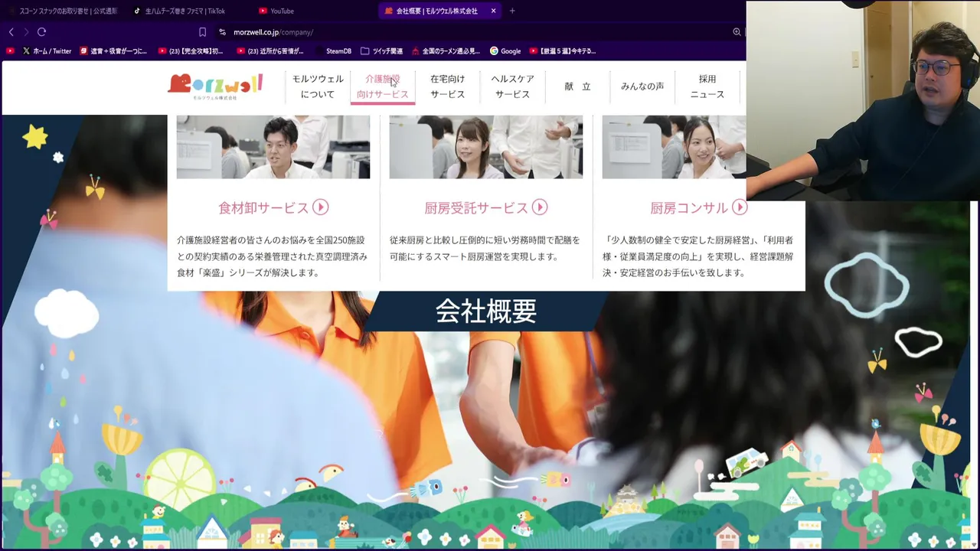Click the arrow icon beside 厨房受託サービス
Viewport: 980px width, 551px height.
click(x=540, y=207)
